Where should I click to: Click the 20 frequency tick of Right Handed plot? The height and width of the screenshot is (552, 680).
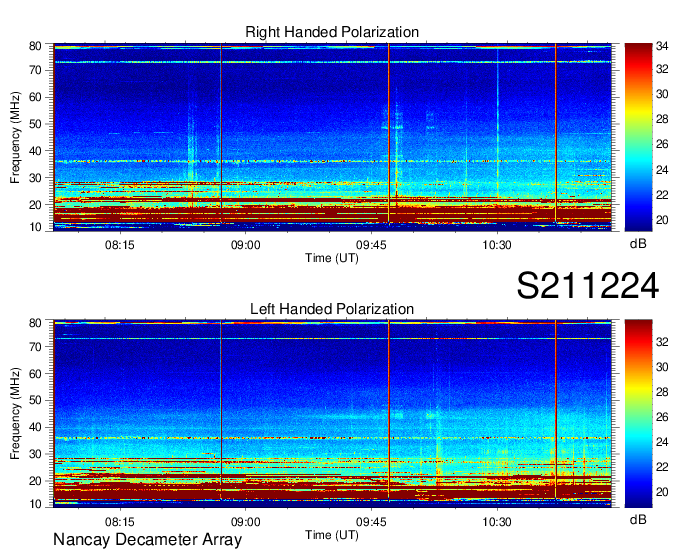35,205
